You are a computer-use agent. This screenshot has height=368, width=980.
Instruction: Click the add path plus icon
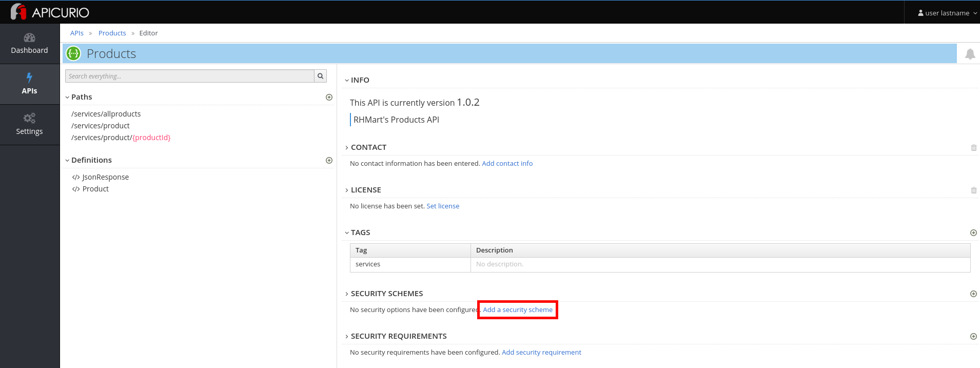[x=329, y=97]
